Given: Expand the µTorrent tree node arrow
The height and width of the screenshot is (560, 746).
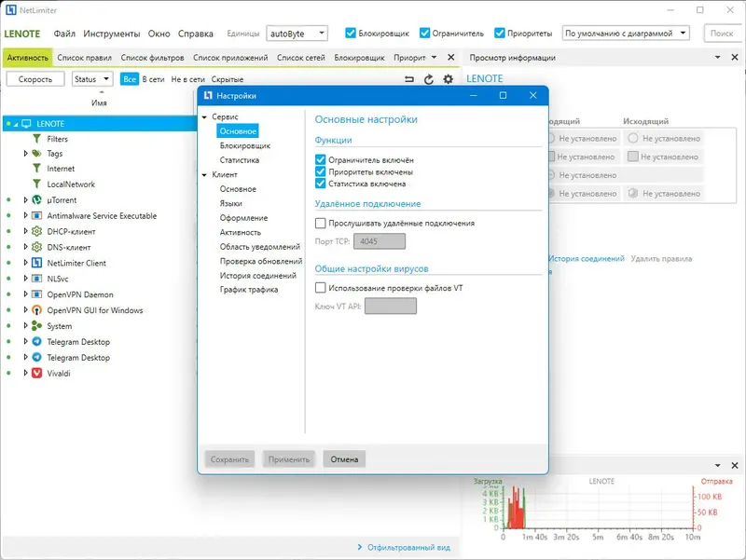Looking at the screenshot, I should tap(26, 200).
